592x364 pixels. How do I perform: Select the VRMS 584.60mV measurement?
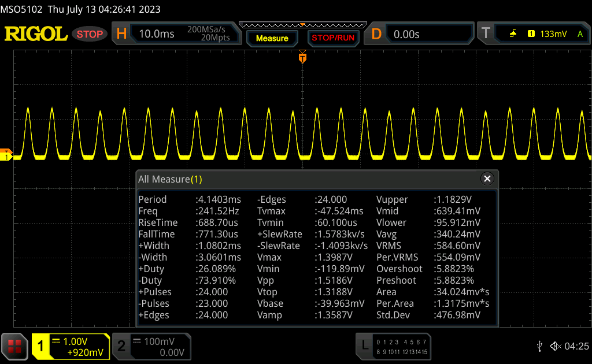point(428,246)
